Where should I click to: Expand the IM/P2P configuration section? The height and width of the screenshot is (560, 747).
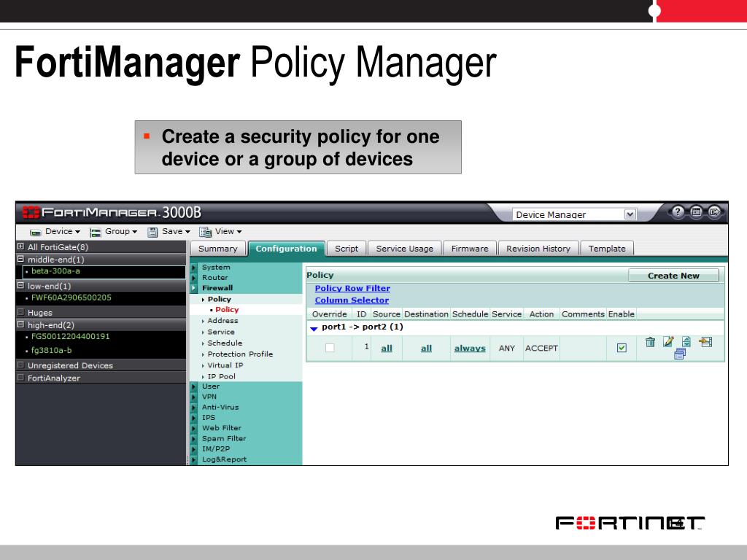coord(194,449)
